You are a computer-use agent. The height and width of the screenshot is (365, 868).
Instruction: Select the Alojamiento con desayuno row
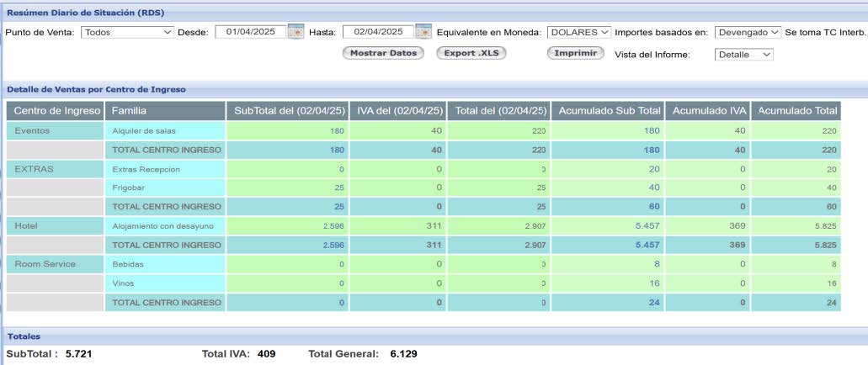164,226
